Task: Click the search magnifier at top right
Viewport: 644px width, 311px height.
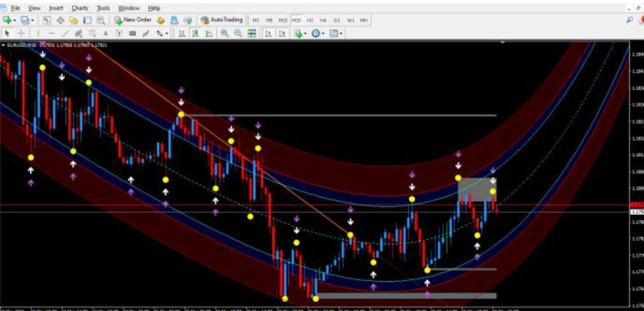Action: (630, 20)
